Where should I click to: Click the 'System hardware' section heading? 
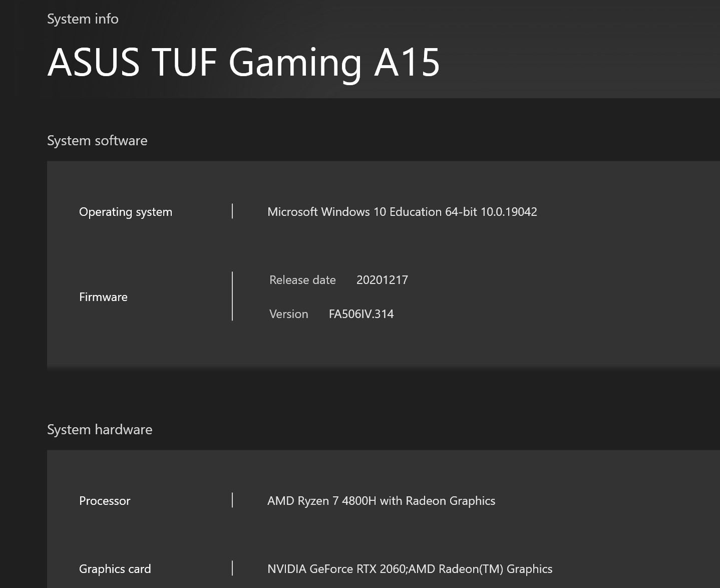(100, 430)
